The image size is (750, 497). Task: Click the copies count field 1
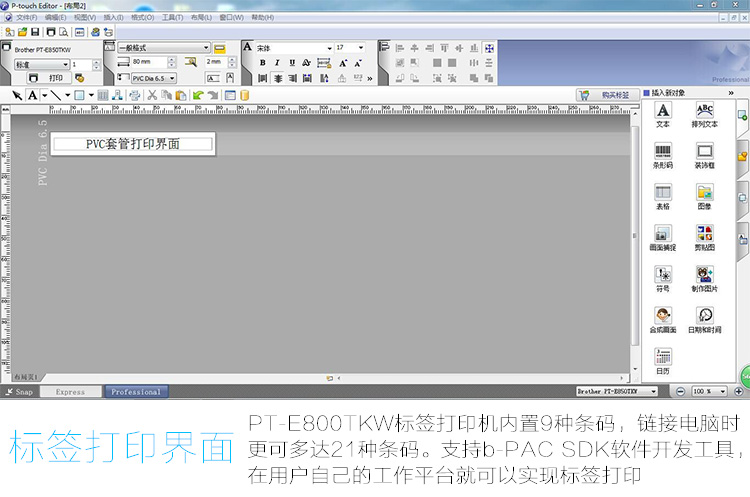tap(81, 65)
